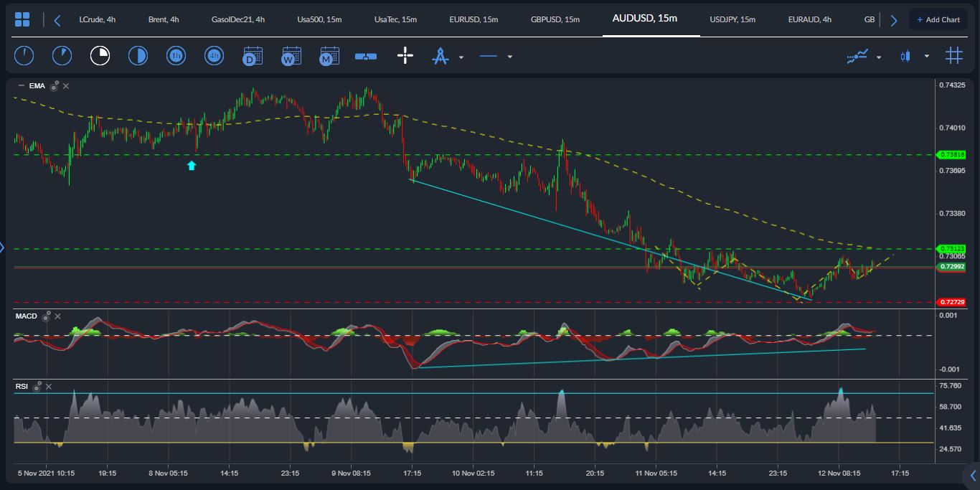This screenshot has width=980, height=490.
Task: Open the MACD indicator settings gear
Action: point(46,316)
